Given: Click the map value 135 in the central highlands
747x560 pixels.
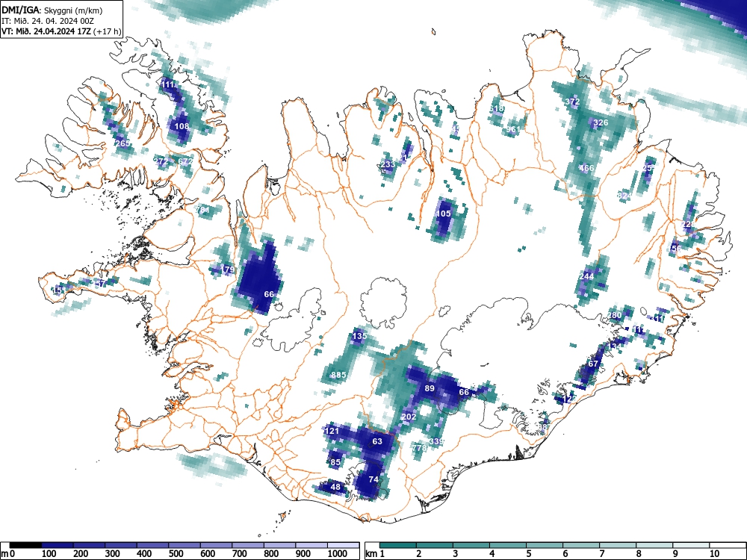Looking at the screenshot, I should coord(360,336).
